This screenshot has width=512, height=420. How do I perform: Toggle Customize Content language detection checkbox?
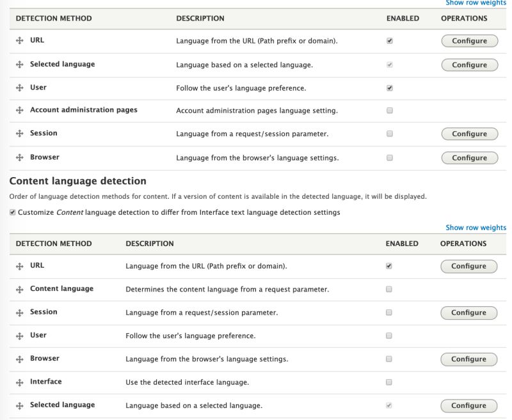(x=13, y=212)
